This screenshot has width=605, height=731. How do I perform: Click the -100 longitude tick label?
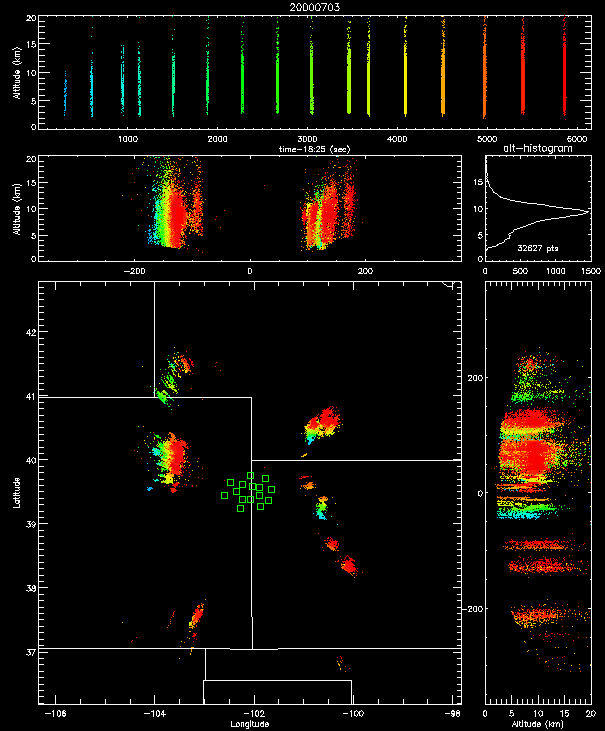pos(353,714)
